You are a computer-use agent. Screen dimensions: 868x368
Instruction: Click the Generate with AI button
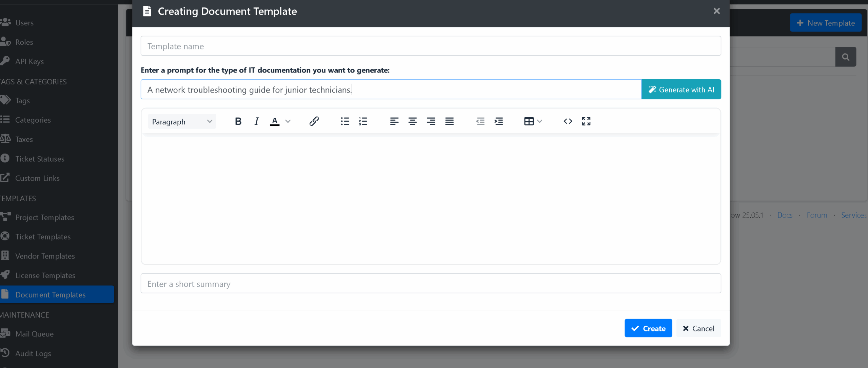tap(681, 89)
